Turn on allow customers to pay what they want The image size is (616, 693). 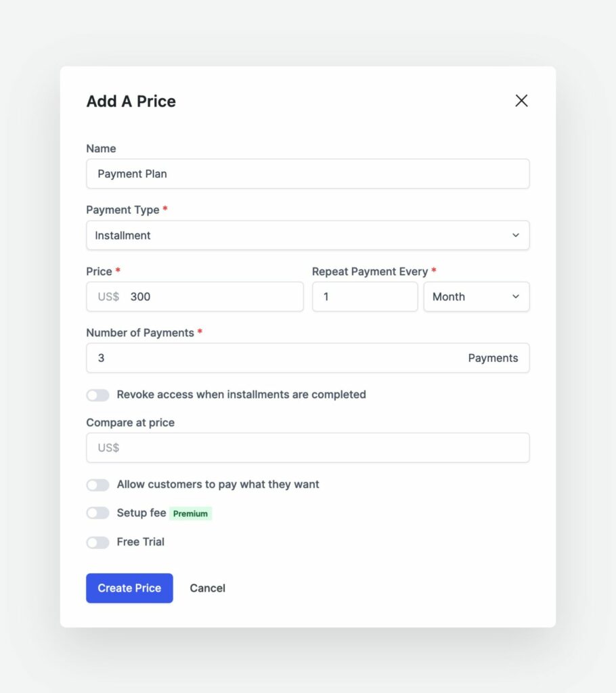pos(97,485)
